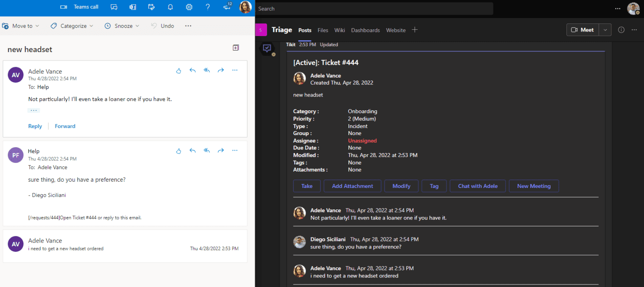Image resolution: width=644 pixels, height=287 pixels.
Task: Like Adele Vance's message with thumbs up
Action: pos(178,70)
